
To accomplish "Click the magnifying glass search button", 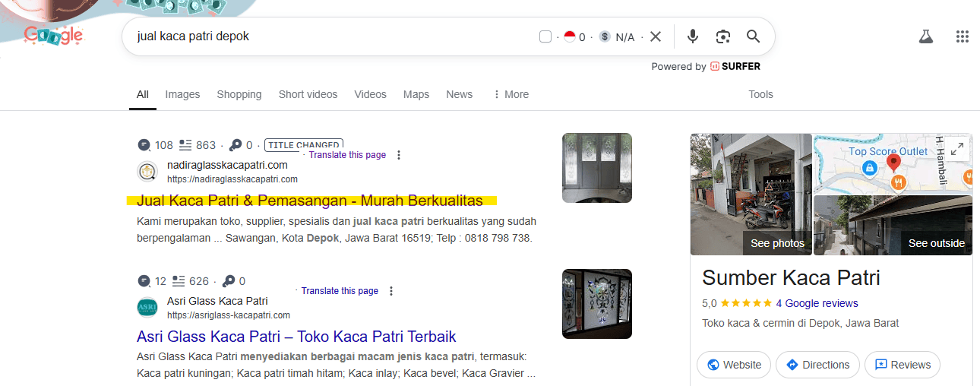I will point(753,36).
